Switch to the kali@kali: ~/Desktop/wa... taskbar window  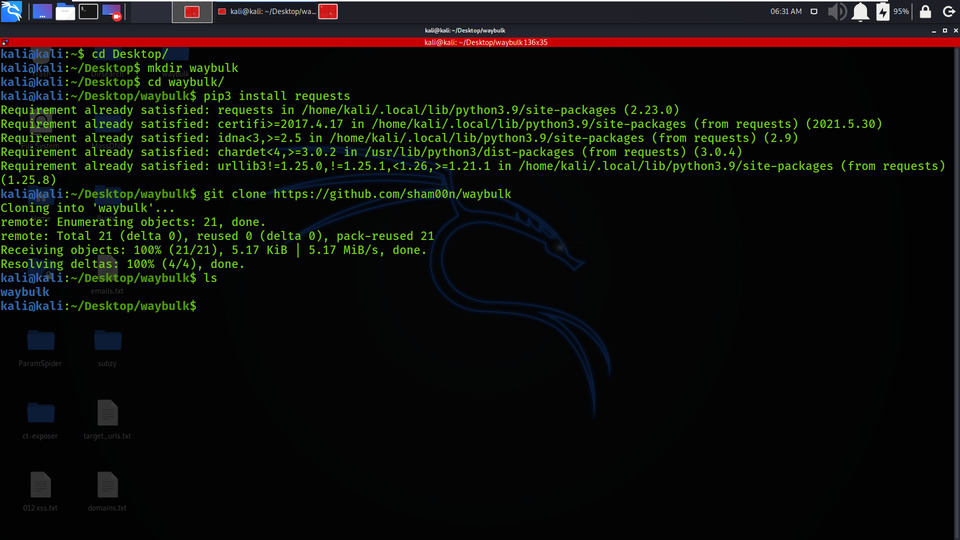[x=267, y=12]
